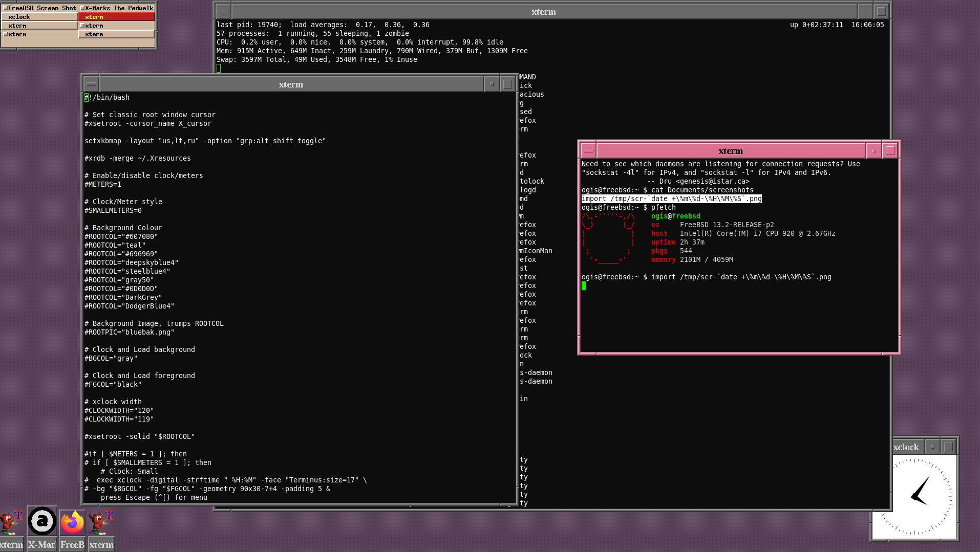The height and width of the screenshot is (552, 980).
Task: Click the 'xterm' label under the daemon icon beside FreeB
Action: pyautogui.click(x=101, y=544)
